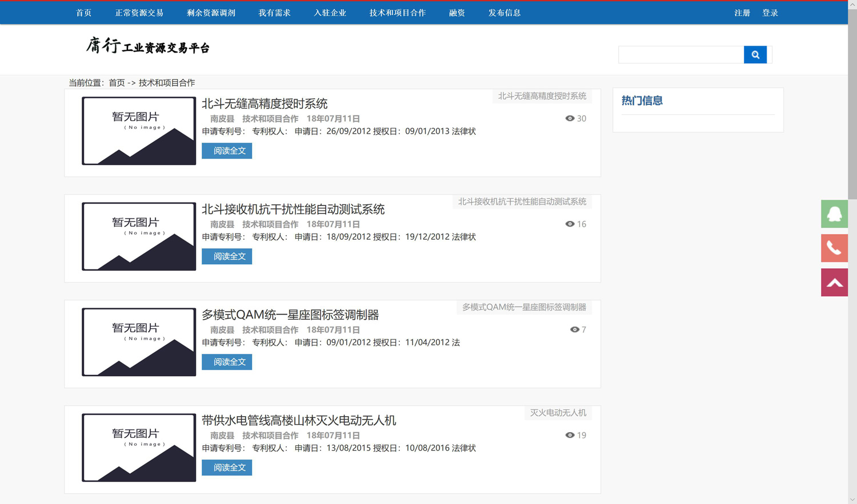Screen dimensions: 857x504
Task: Click the eye icon on 多模式QAM article
Action: click(x=574, y=329)
